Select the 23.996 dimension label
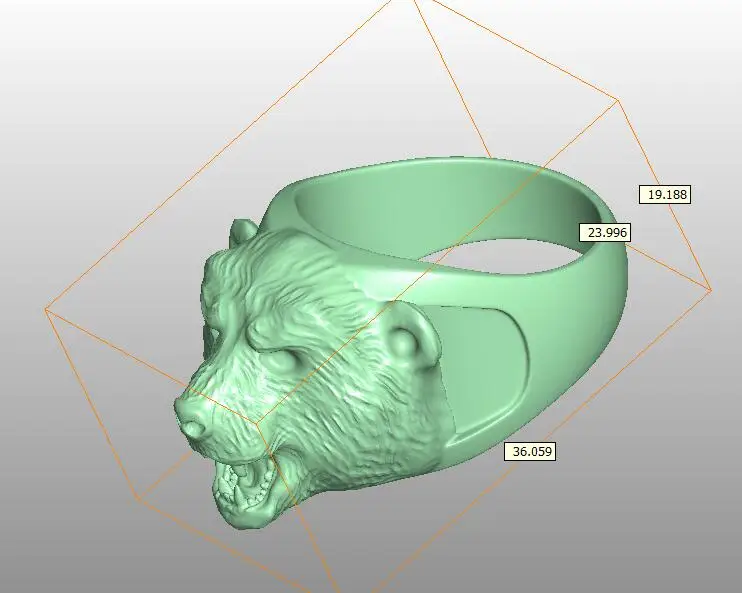742x593 pixels. click(605, 232)
